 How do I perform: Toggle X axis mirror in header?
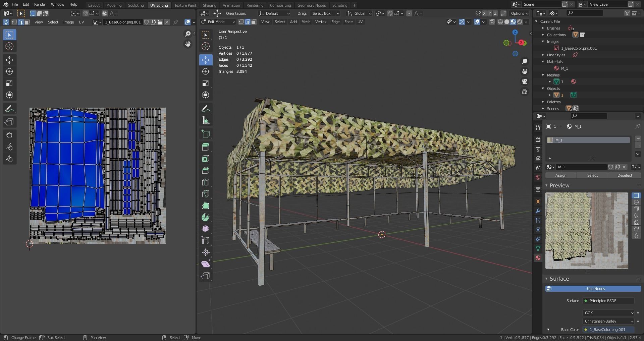[x=484, y=13]
